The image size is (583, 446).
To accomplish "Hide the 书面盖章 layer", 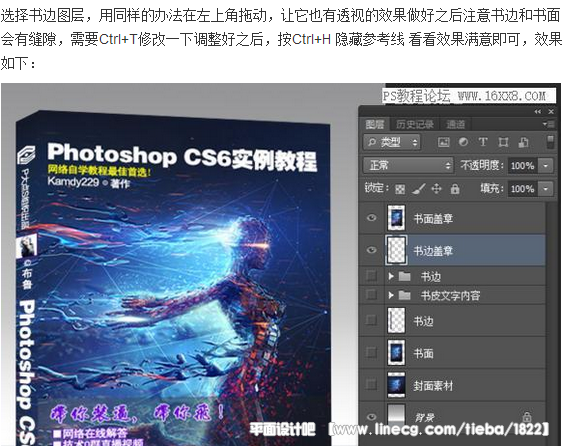I will (x=371, y=218).
